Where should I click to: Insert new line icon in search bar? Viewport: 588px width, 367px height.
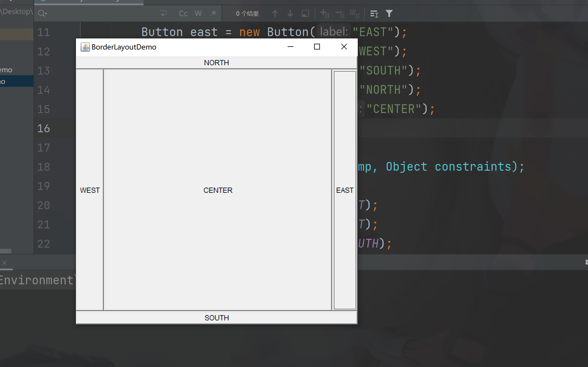(x=164, y=13)
